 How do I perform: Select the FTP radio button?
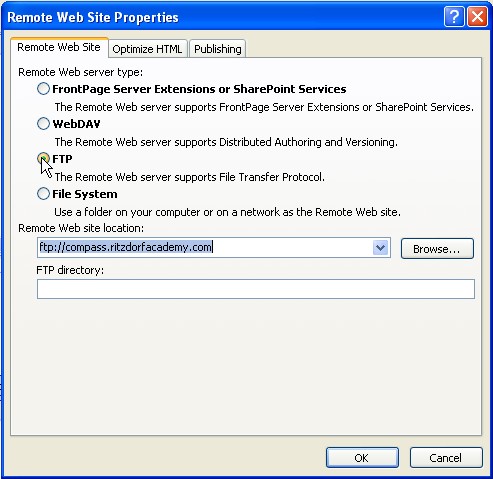point(43,159)
